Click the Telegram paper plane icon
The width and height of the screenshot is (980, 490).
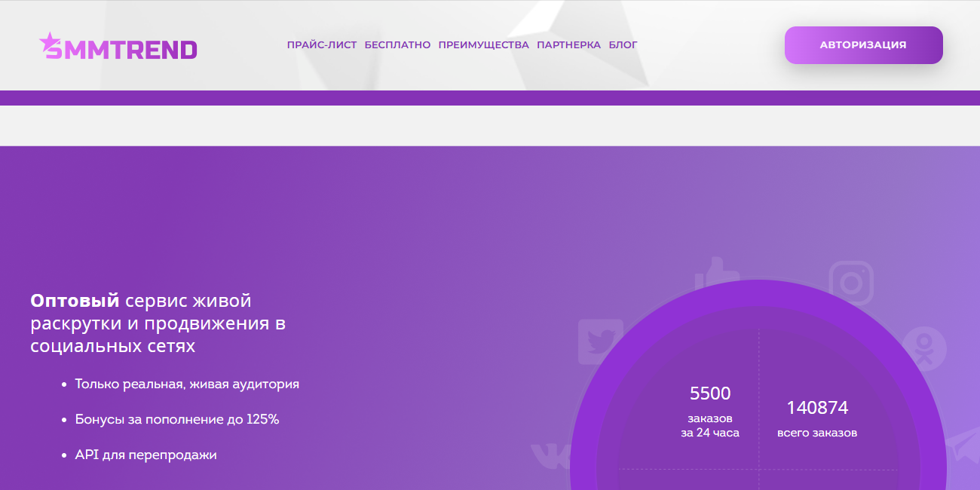point(963,445)
